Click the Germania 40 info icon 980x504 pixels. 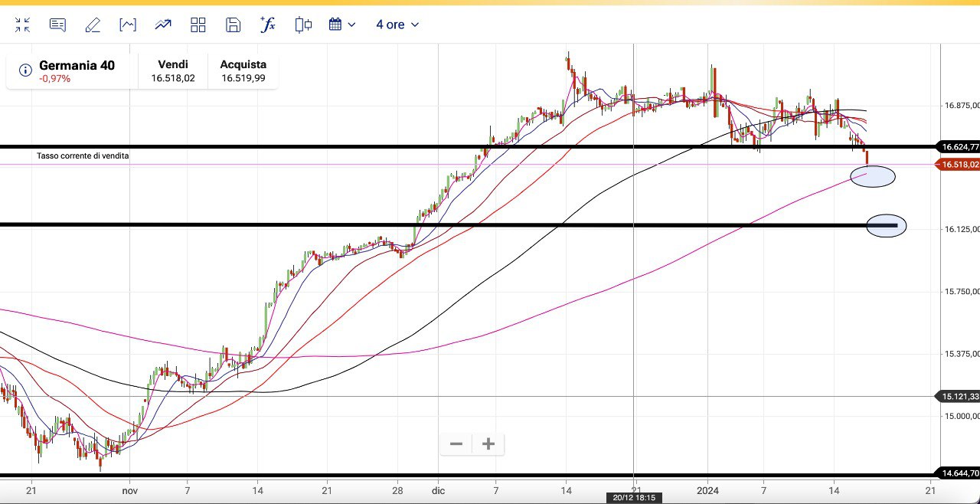25,70
